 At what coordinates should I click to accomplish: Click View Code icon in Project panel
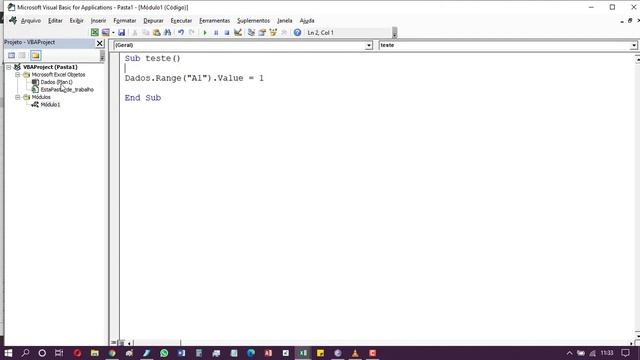tap(11, 55)
